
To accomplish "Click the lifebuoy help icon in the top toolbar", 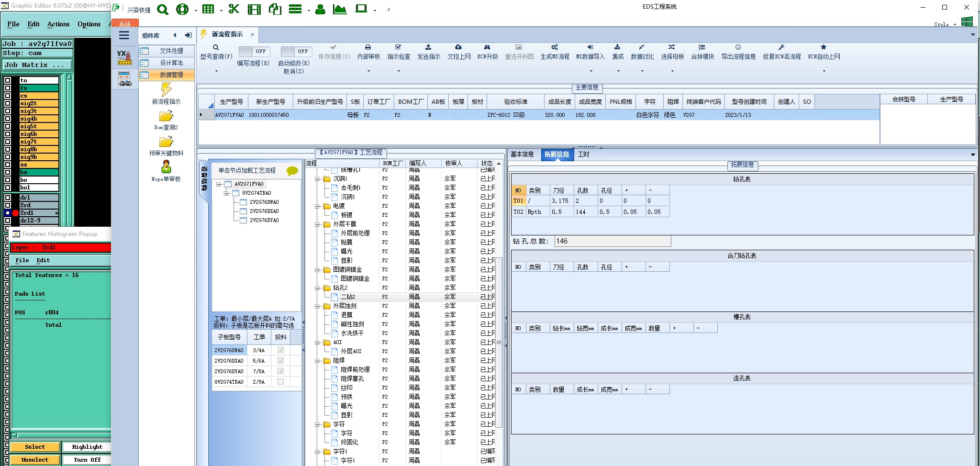I will (182, 10).
